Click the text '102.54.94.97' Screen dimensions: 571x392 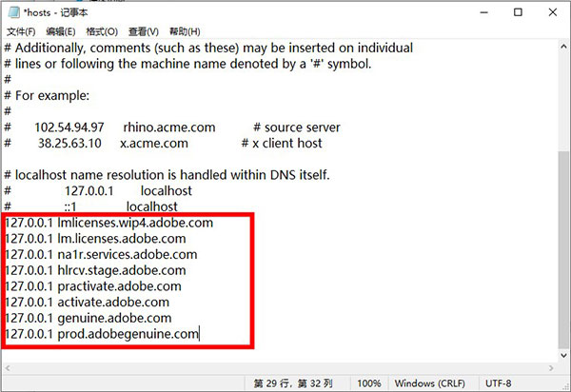coord(69,127)
